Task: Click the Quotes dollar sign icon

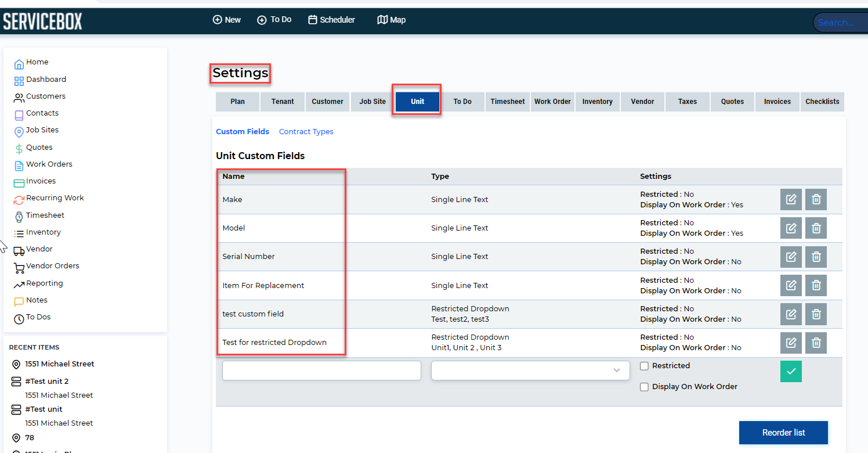Action: (x=19, y=149)
